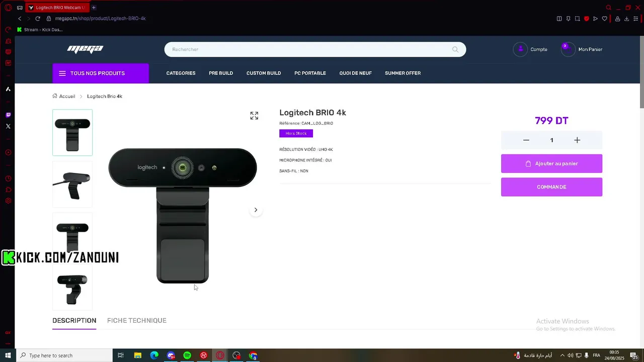The image size is (644, 362).
Task: Open the Mon Panier cart
Action: pyautogui.click(x=582, y=49)
